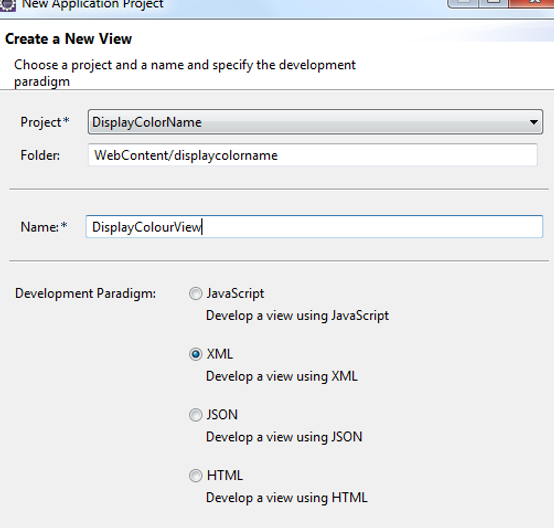Choose the HTML radio button
Viewport: 554px width, 528px height.
tap(195, 476)
